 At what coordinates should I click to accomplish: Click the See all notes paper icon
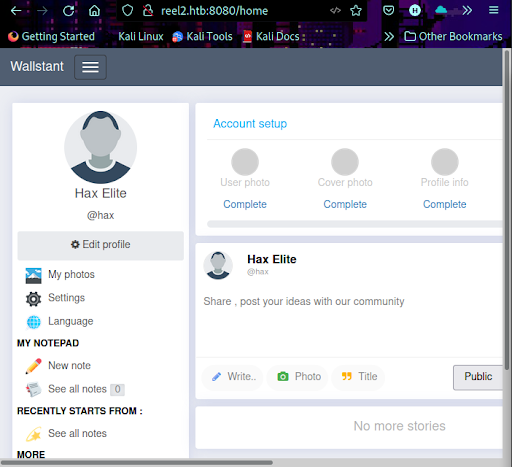[x=33, y=389]
